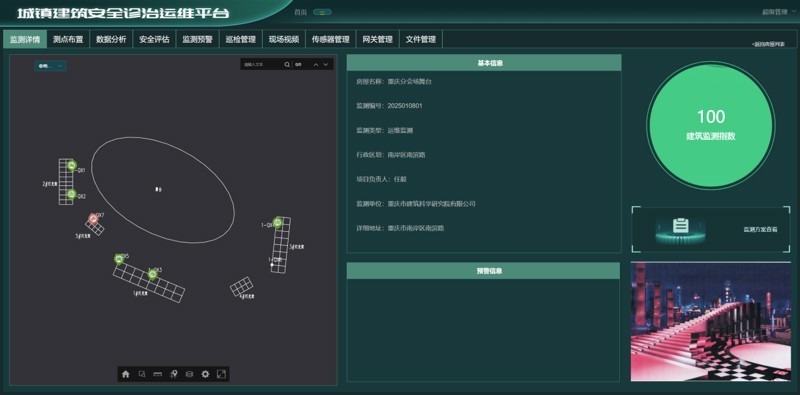Select the measure ruler tool in viewer toolbar
The height and width of the screenshot is (395, 800).
coord(158,374)
